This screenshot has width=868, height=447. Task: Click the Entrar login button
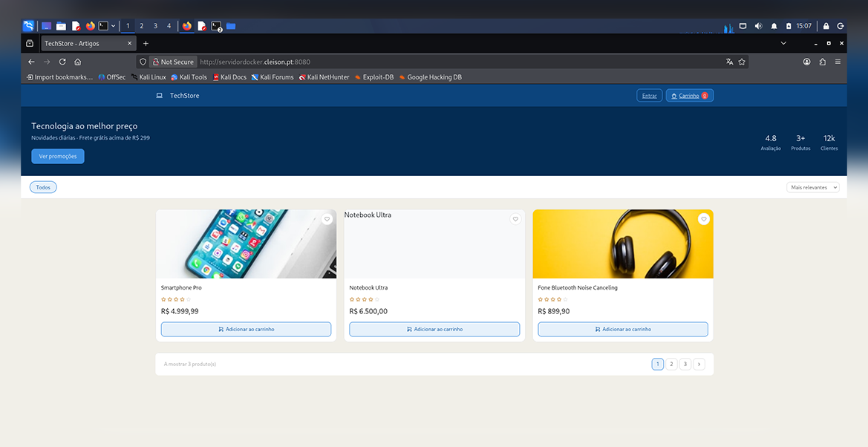650,96
